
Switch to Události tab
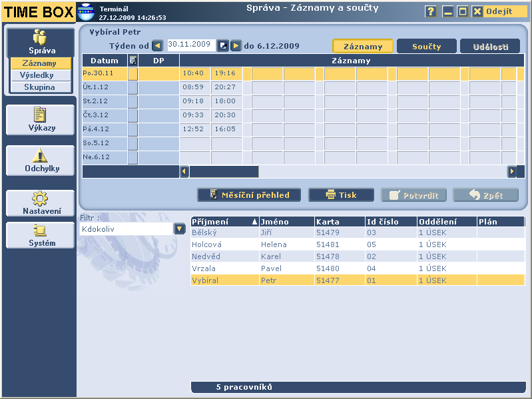[490, 46]
